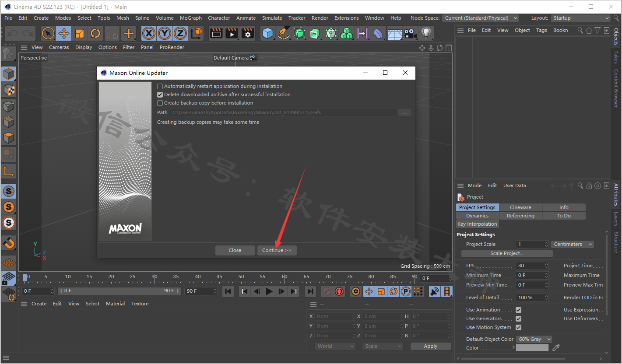Select the Spline Pen tool

click(284, 33)
